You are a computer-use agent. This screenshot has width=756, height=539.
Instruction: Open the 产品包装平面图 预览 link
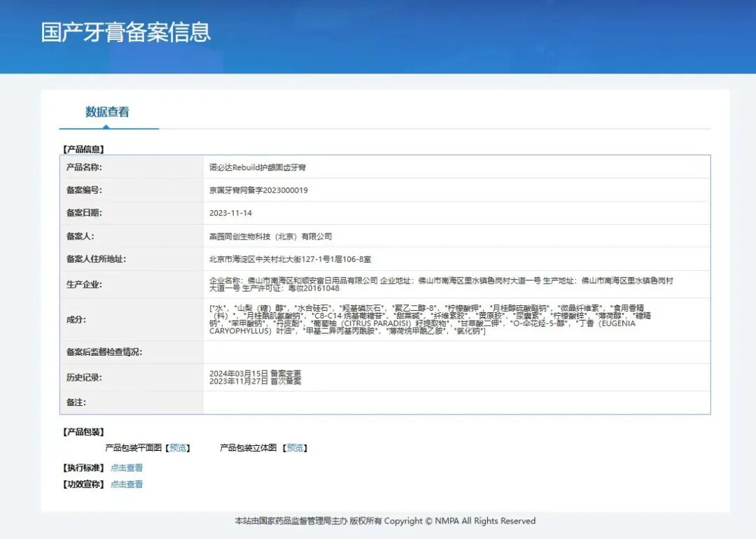(178, 447)
